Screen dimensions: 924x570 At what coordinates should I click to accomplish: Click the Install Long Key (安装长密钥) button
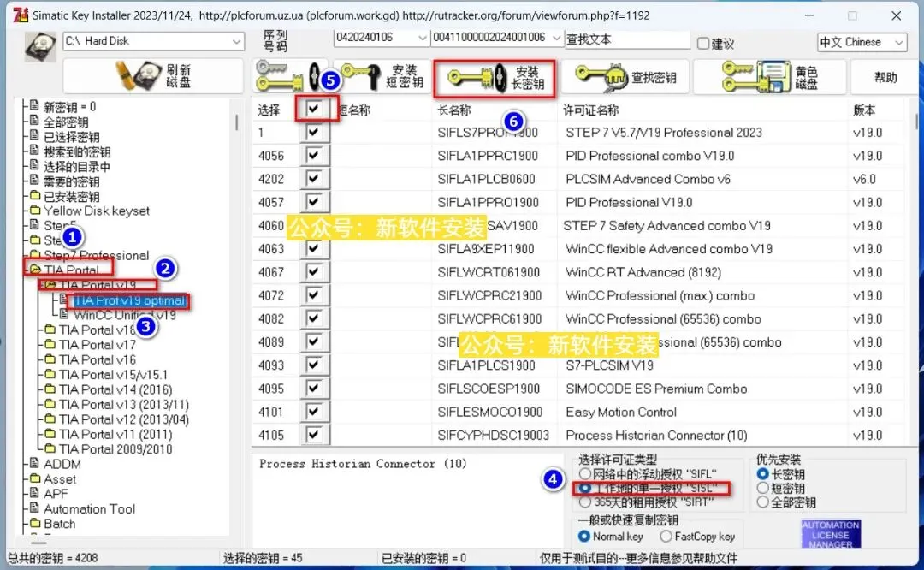(x=495, y=79)
